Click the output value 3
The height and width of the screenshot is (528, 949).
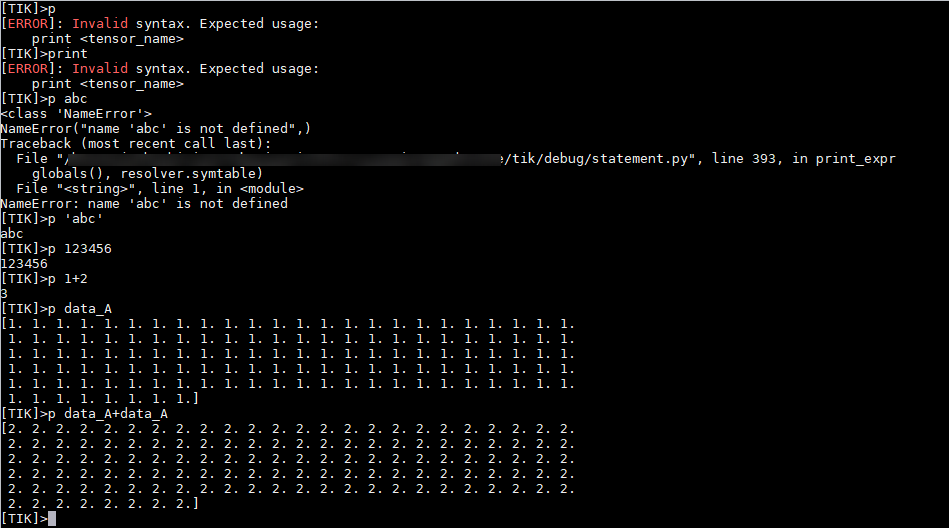point(4,294)
